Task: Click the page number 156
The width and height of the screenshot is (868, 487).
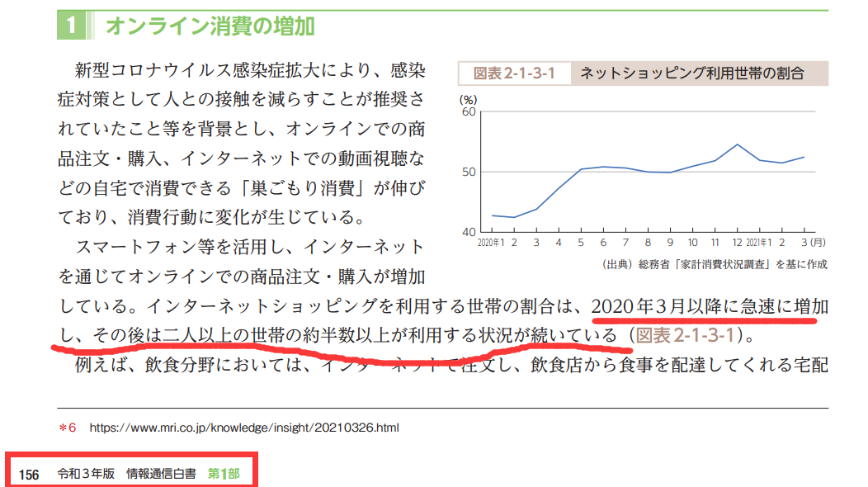Action: [x=30, y=475]
